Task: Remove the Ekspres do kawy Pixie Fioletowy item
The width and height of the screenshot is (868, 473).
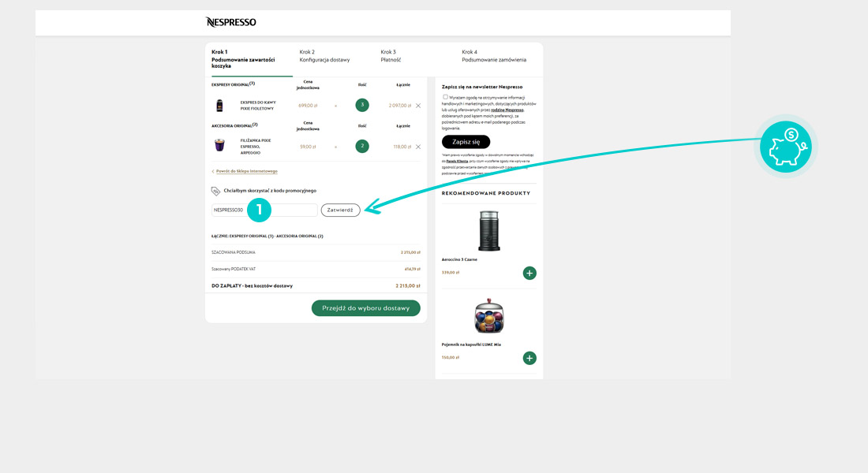Action: [x=418, y=105]
